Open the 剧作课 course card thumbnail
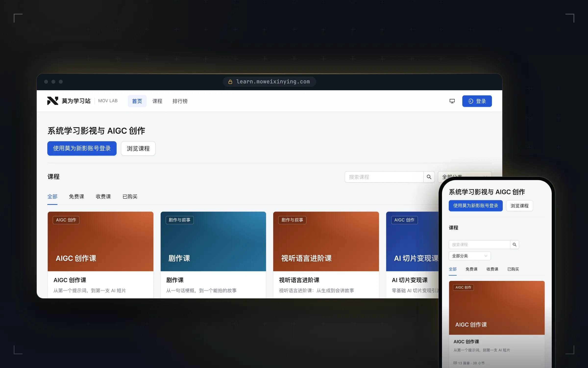The image size is (588, 368). point(213,241)
